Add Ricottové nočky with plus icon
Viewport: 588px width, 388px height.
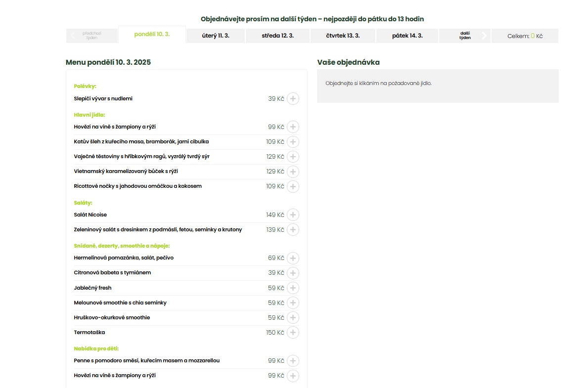[x=293, y=186]
